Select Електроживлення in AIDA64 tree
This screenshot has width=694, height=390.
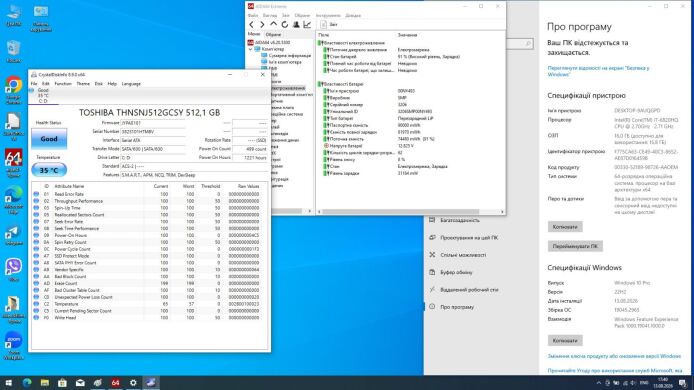click(x=288, y=88)
